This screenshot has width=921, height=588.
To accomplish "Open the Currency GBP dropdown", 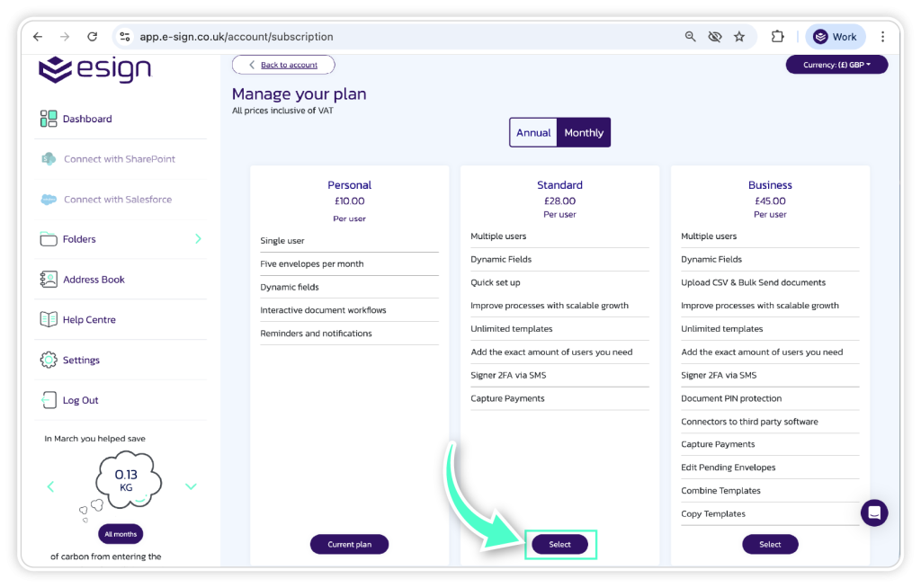I will pos(836,65).
